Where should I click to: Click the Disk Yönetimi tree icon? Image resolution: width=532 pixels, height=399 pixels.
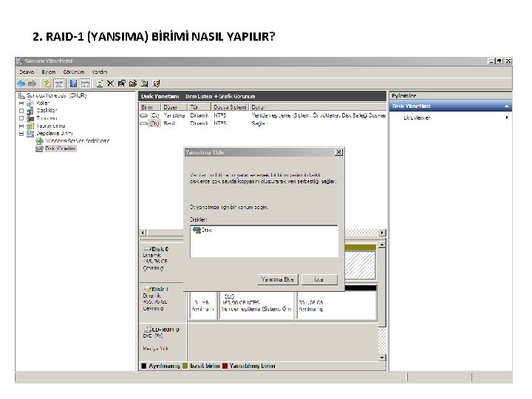click(x=39, y=149)
